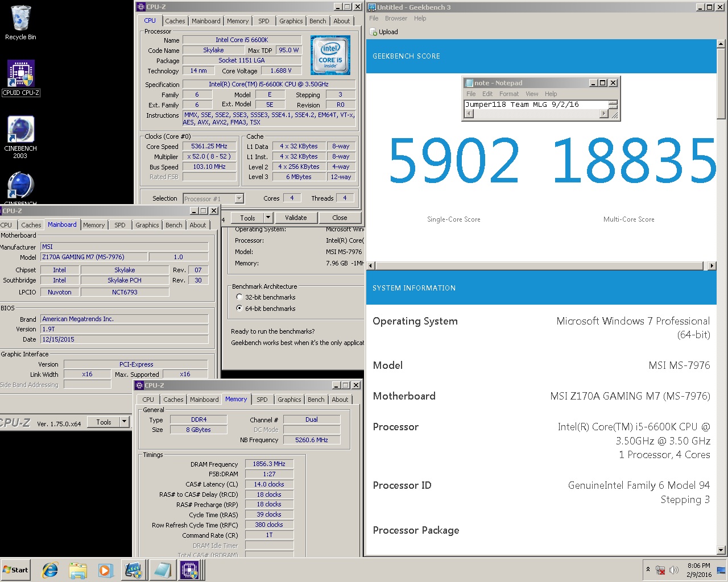
Task: Open the Geekbench Help menu
Action: pos(420,18)
